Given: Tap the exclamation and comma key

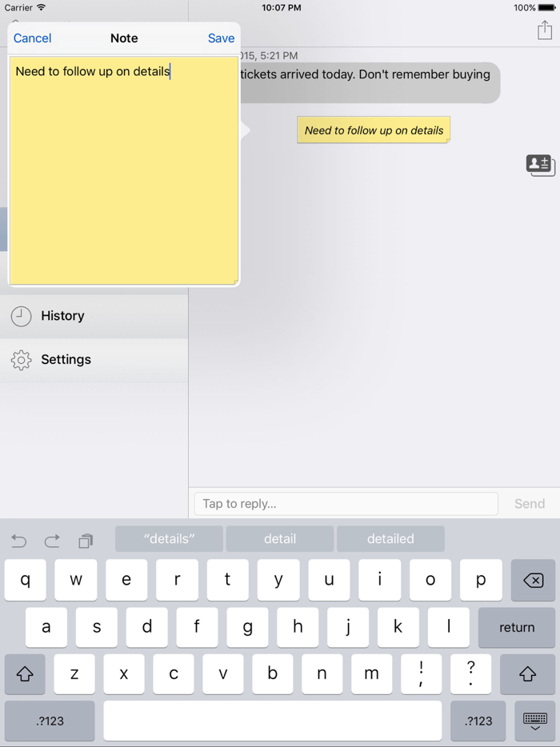Looking at the screenshot, I should pos(422,673).
